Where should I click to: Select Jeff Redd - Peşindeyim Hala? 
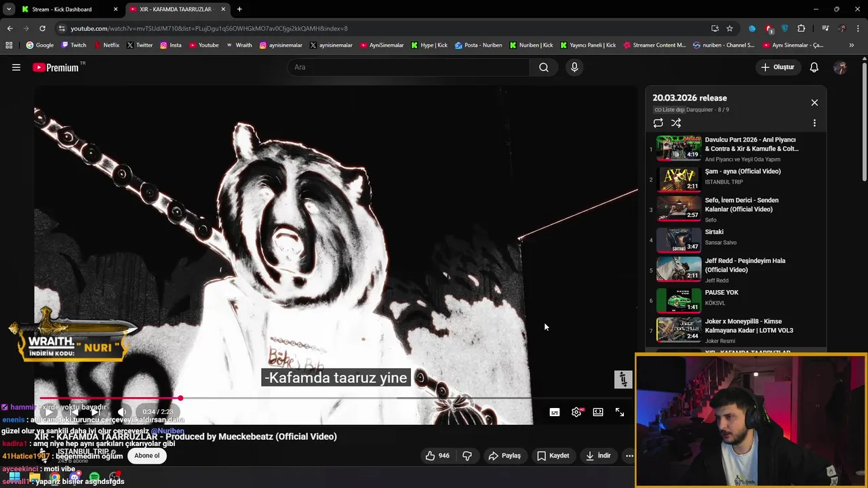(x=735, y=270)
